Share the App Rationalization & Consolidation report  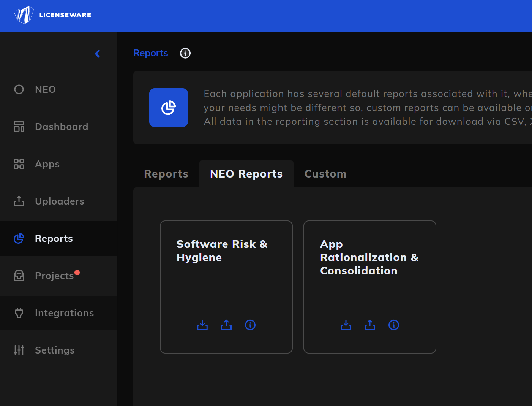[370, 325]
